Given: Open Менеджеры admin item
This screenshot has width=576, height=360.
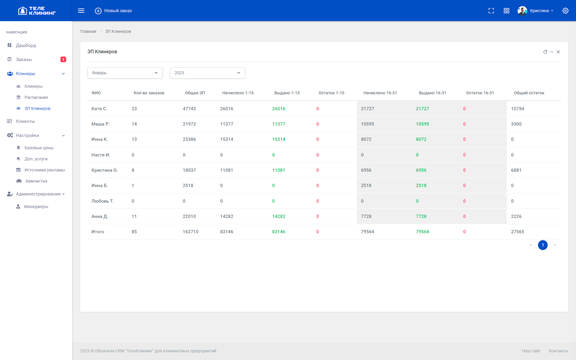Looking at the screenshot, I should [36, 206].
